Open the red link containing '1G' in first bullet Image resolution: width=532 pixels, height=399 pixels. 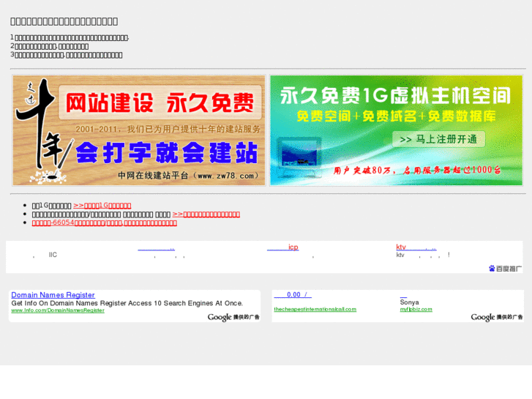pyautogui.click(x=102, y=206)
